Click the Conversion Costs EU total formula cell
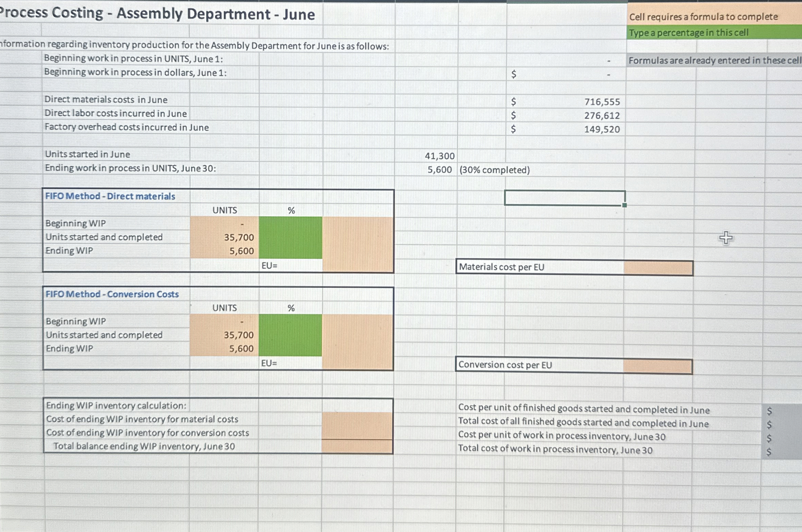802x532 pixels. tap(357, 363)
